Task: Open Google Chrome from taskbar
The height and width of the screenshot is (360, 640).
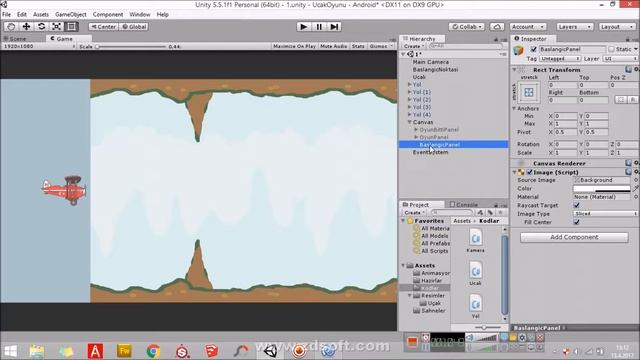Action: click(153, 351)
